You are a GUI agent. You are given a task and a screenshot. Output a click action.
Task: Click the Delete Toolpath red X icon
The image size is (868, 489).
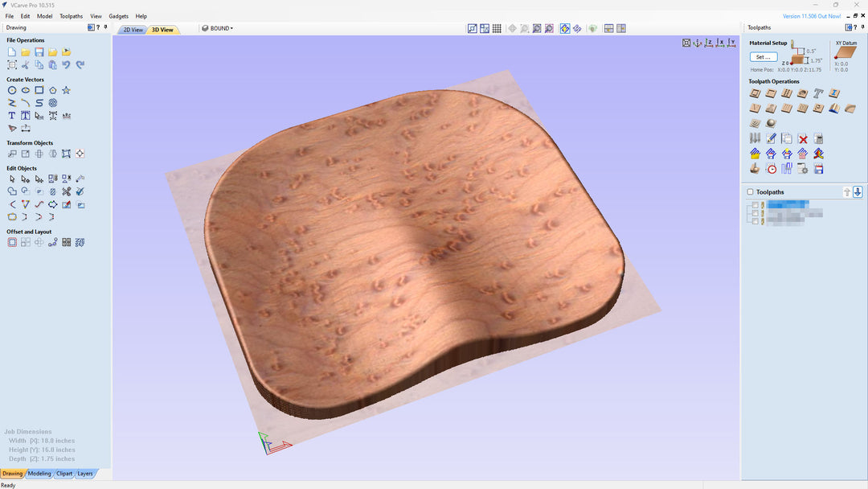point(802,138)
